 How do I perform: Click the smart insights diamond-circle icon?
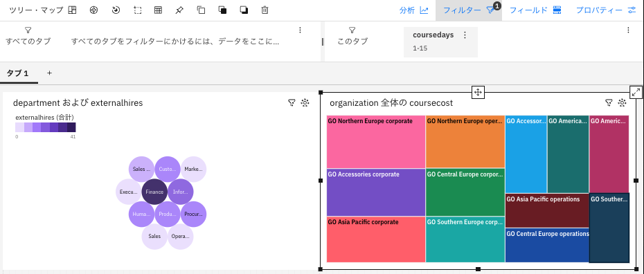click(94, 10)
